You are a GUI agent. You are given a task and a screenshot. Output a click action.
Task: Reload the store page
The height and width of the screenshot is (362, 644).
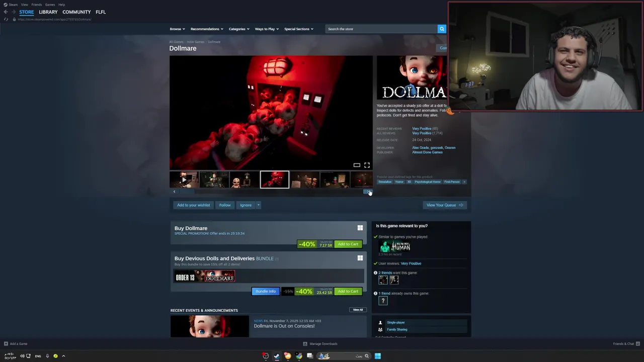point(6,19)
